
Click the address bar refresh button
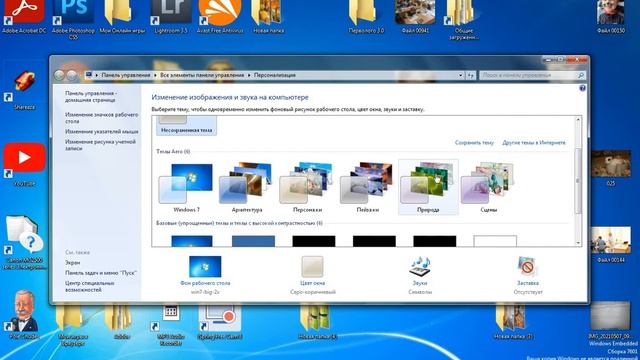tap(471, 75)
